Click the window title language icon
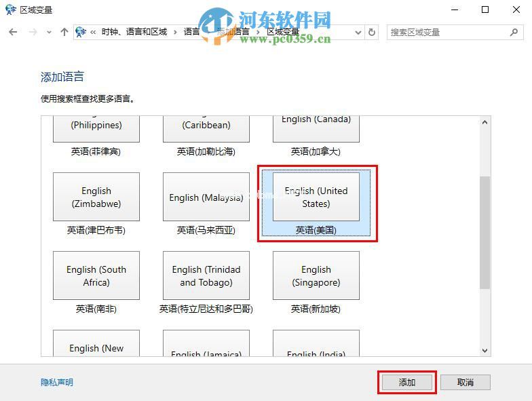Image resolution: width=532 pixels, height=401 pixels. click(x=11, y=9)
